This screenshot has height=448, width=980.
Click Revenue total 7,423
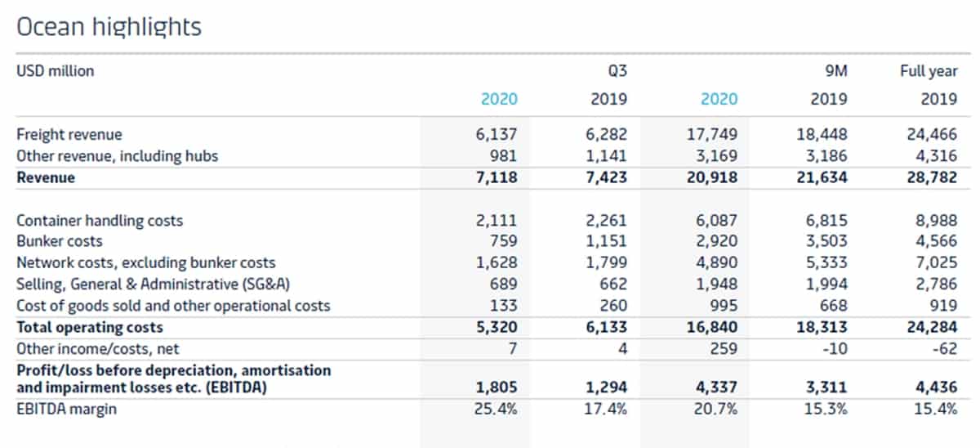point(605,177)
